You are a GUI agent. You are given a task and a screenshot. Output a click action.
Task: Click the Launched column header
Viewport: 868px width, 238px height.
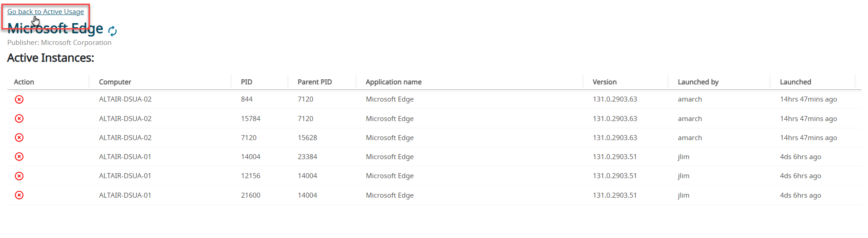(795, 82)
